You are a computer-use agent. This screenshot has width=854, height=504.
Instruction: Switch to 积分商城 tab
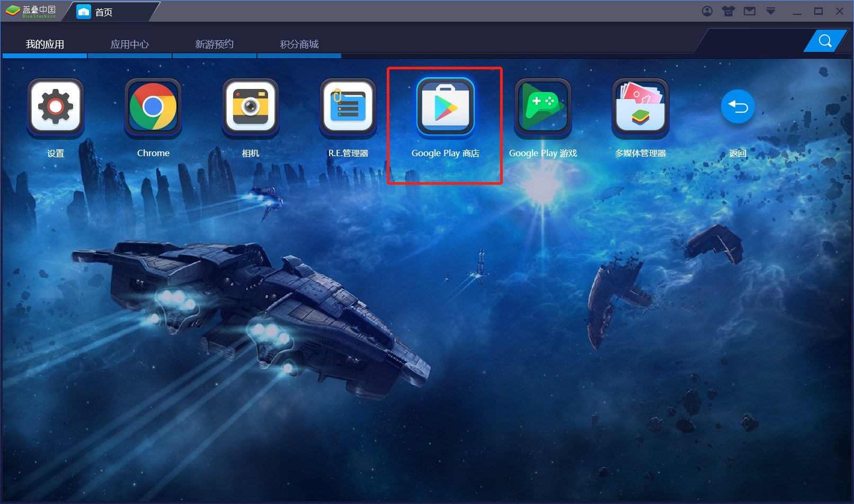pyautogui.click(x=299, y=44)
